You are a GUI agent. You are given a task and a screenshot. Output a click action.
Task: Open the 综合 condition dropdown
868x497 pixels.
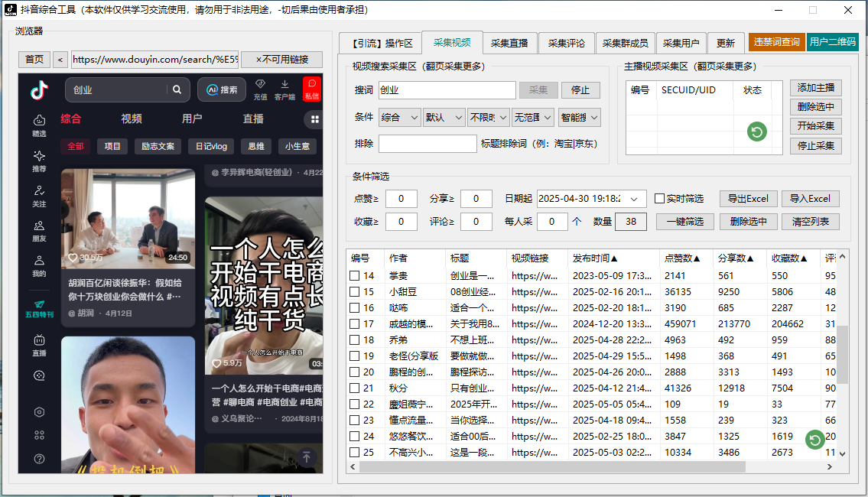tap(400, 118)
